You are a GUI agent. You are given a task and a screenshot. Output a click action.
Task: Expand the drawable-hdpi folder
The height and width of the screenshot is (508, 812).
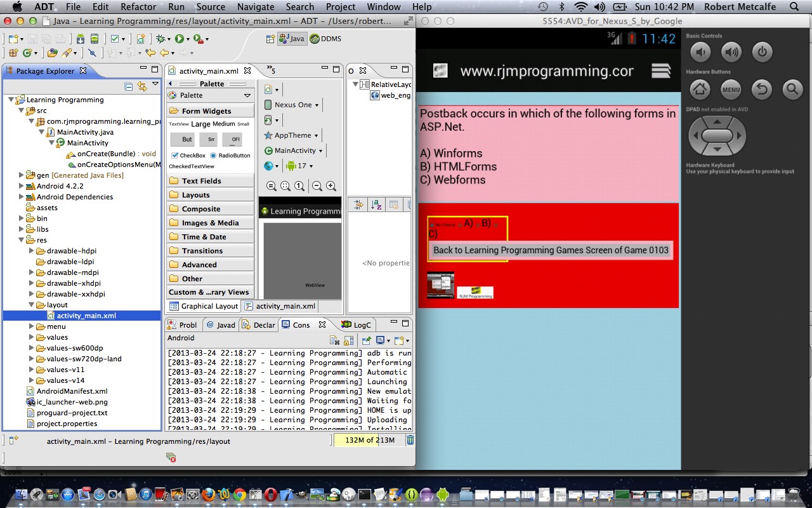point(32,251)
